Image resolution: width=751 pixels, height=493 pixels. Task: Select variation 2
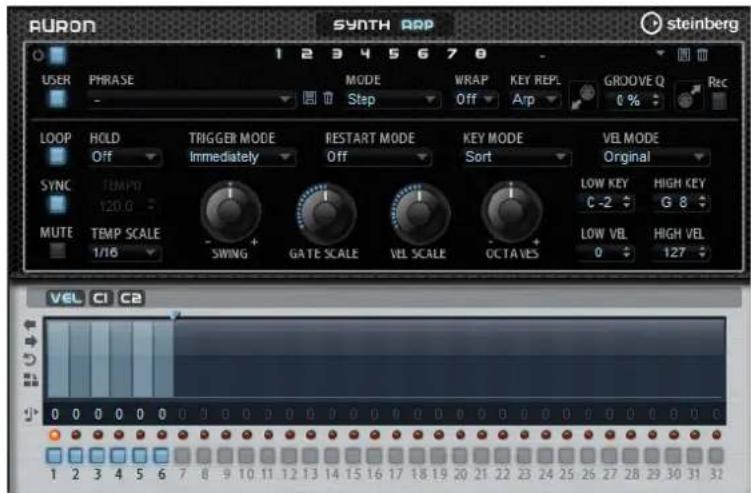click(307, 54)
